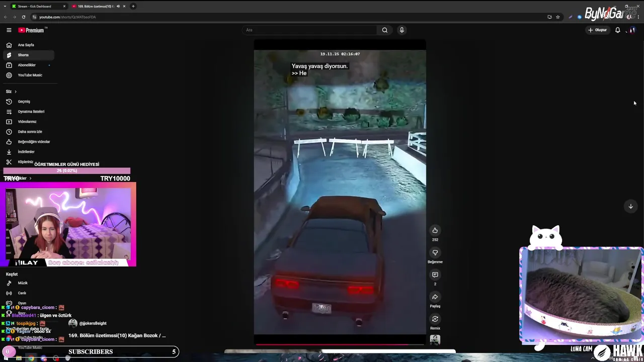Click the Short title '169. Bölüm özetimssi'

click(117, 335)
